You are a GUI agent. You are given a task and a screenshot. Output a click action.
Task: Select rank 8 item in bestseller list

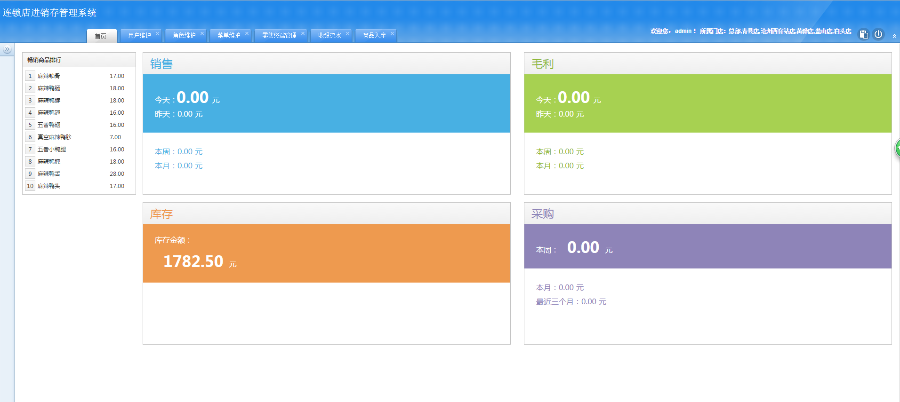pyautogui.click(x=79, y=161)
